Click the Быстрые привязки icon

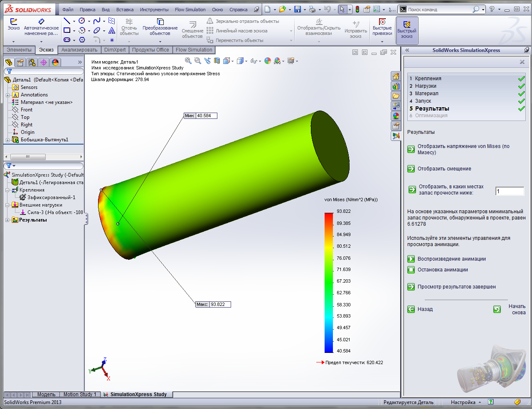[382, 22]
